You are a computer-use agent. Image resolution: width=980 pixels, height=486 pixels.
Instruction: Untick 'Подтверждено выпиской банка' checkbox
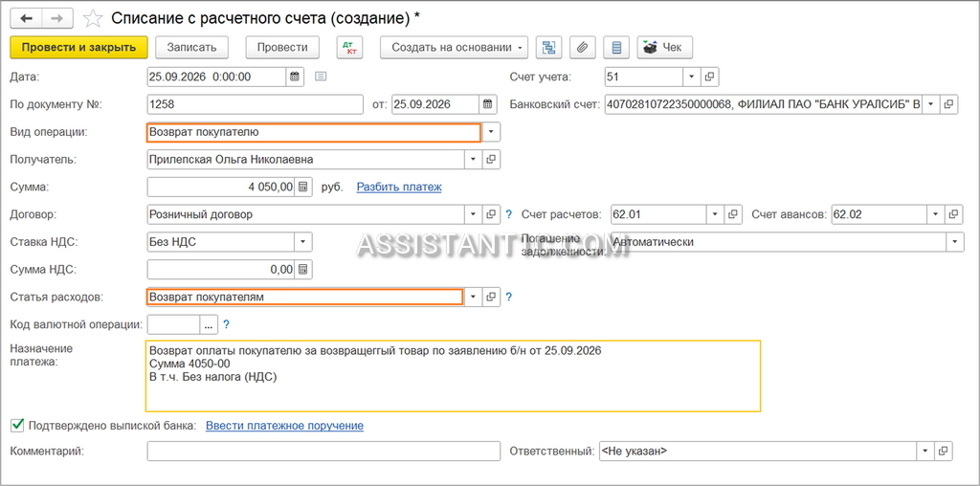[17, 426]
